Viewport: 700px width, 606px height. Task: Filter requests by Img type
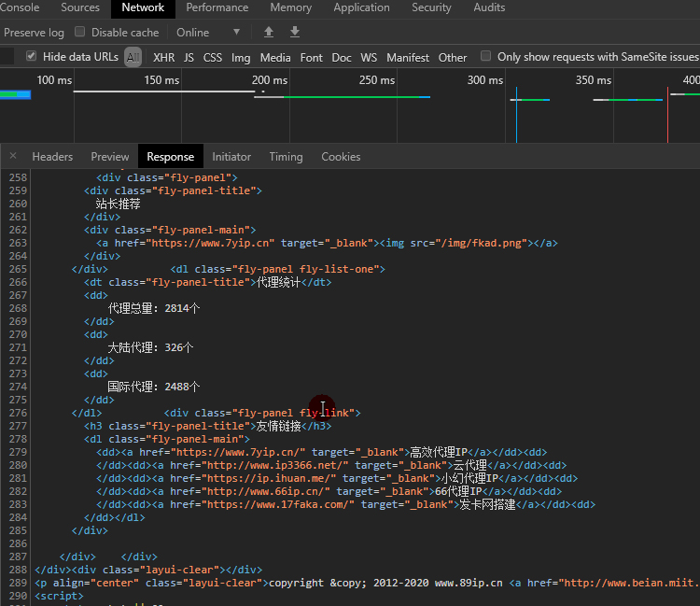click(241, 58)
